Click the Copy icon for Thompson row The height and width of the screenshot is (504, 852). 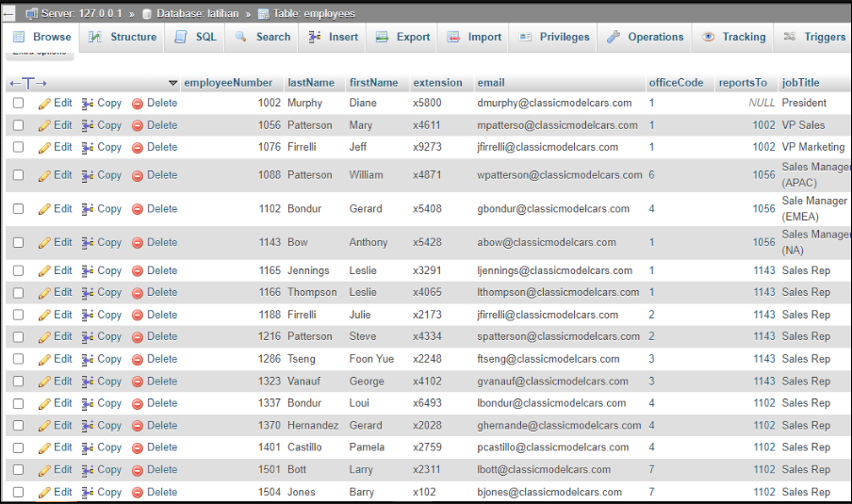(88, 293)
